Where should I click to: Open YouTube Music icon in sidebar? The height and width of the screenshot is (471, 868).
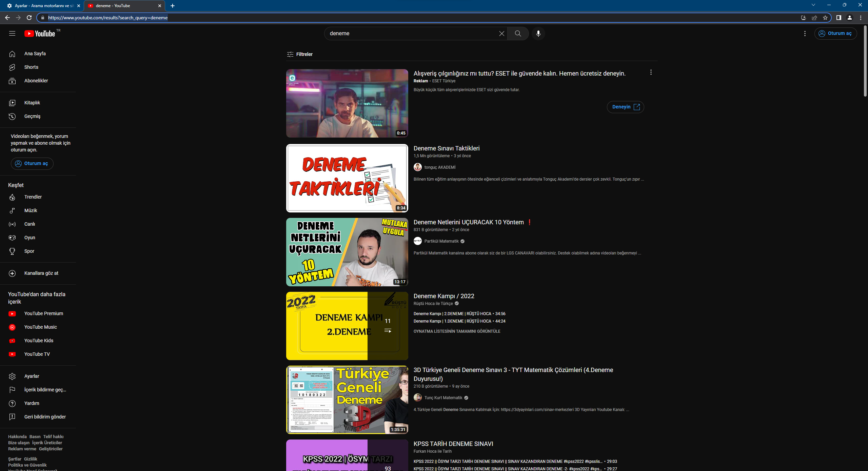click(x=12, y=327)
